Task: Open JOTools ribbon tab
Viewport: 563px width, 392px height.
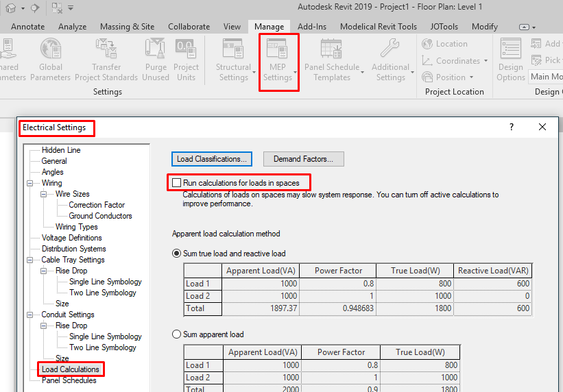Action: 444,27
